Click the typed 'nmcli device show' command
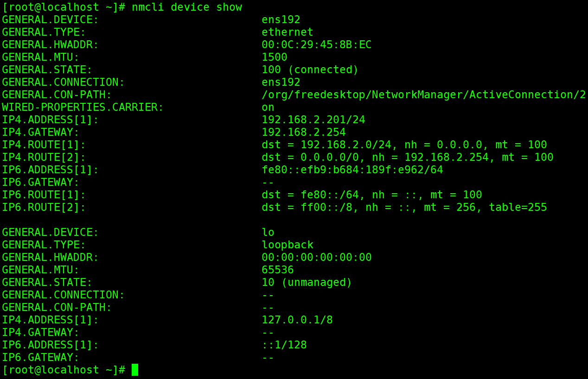 pyautogui.click(x=187, y=7)
